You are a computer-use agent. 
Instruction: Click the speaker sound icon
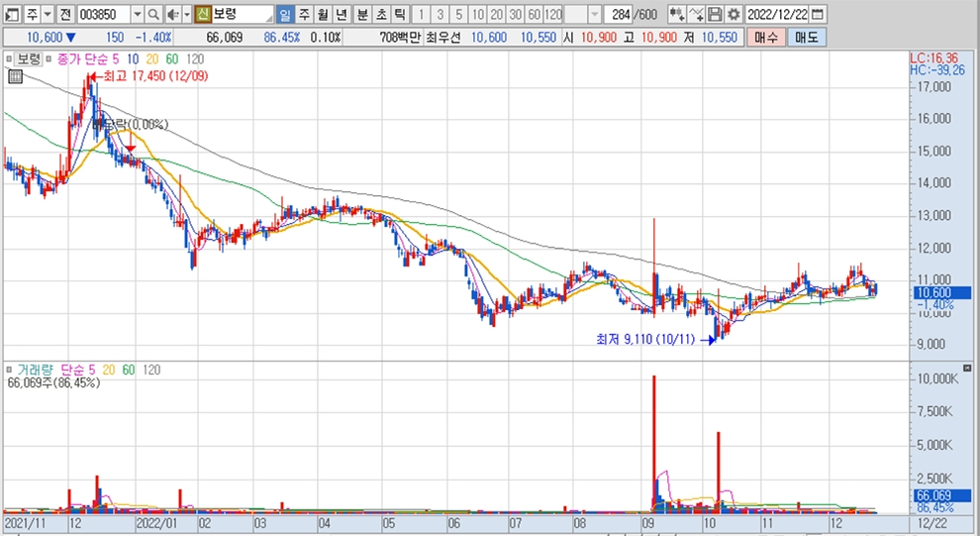click(172, 15)
